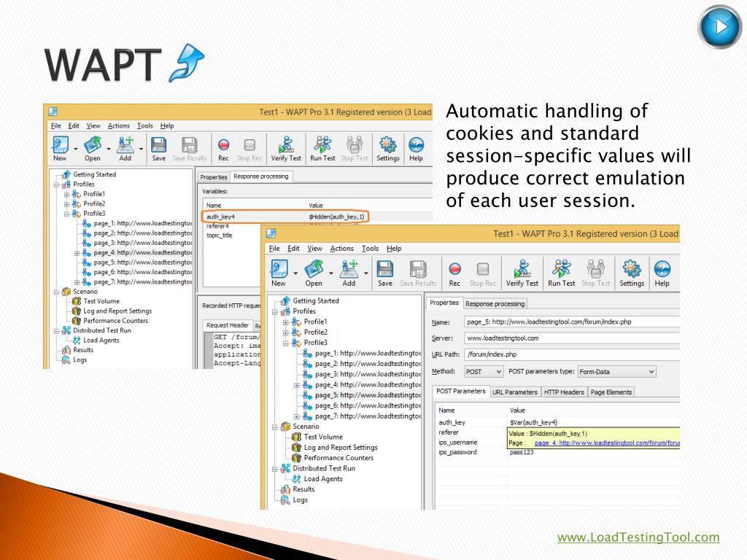Select Test Volume in front window tree
Screen dimensions: 747x560
coord(323,437)
